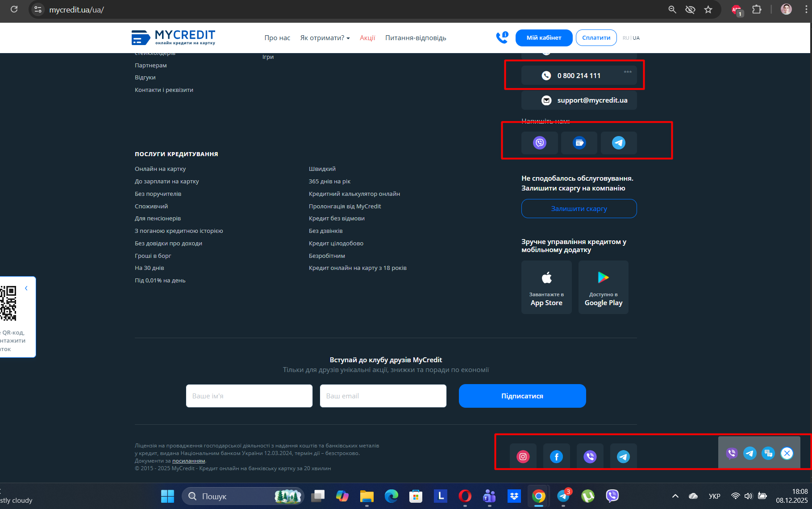Image resolution: width=812 pixels, height=509 pixels.
Task: Open 'Відгуки' footer link
Action: point(145,78)
